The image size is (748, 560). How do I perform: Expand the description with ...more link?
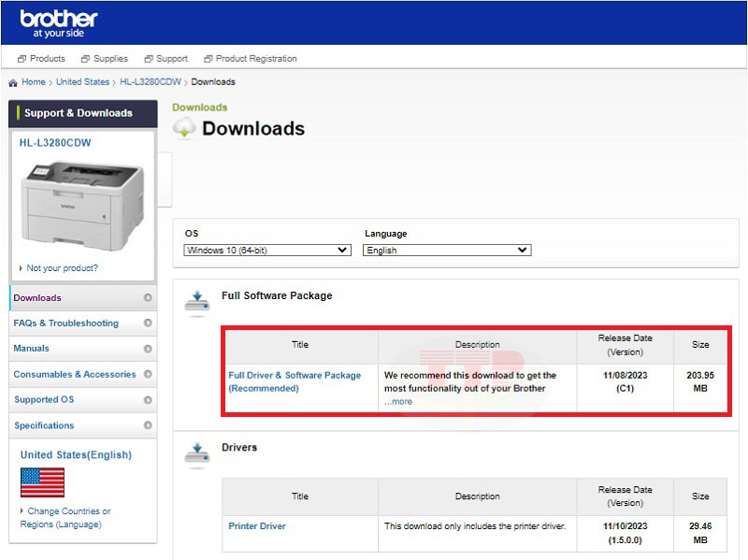coord(398,402)
